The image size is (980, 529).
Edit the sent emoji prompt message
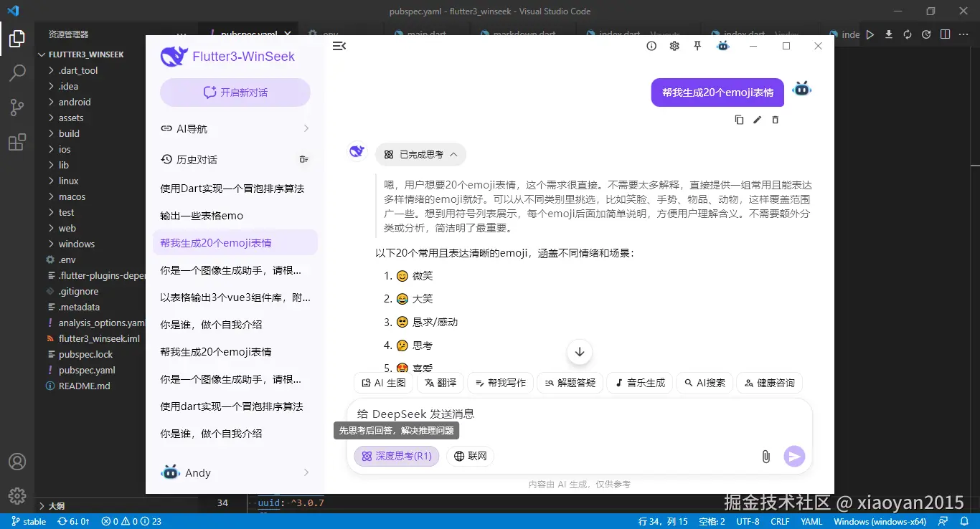[x=757, y=120]
